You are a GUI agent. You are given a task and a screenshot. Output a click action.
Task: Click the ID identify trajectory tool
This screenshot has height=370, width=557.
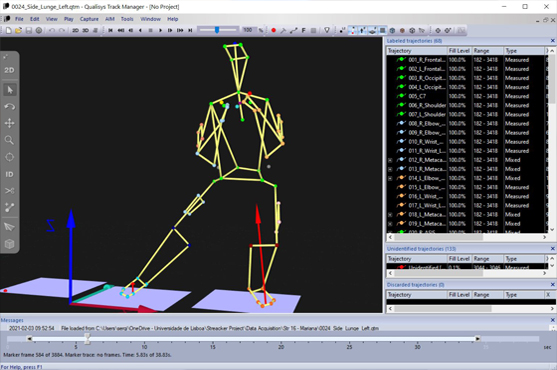10,174
